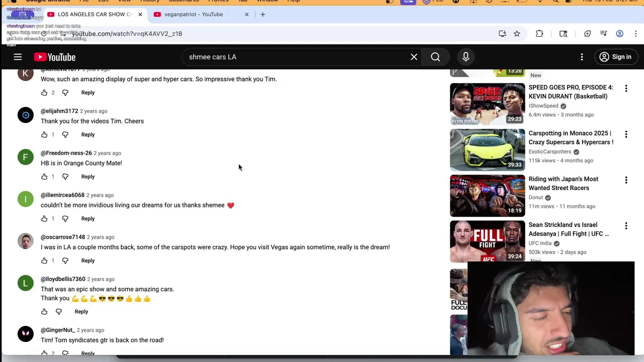Open more options for SPEED GOES PRO video

click(626, 88)
